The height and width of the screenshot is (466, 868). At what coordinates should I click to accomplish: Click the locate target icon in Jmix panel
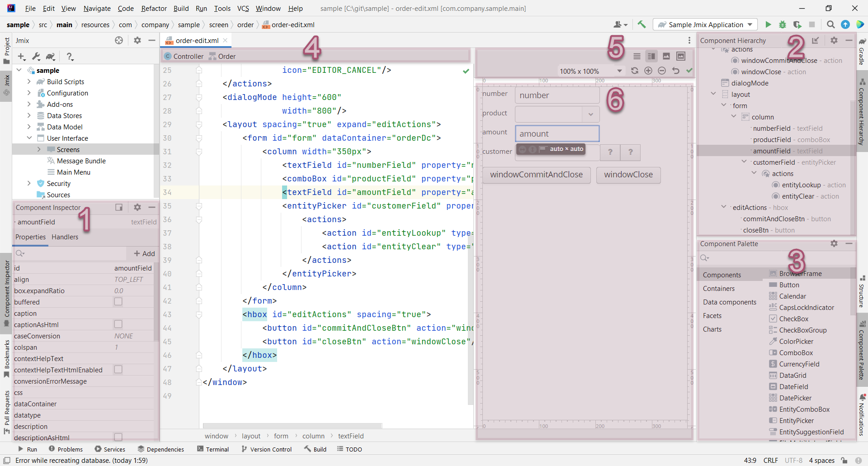119,40
